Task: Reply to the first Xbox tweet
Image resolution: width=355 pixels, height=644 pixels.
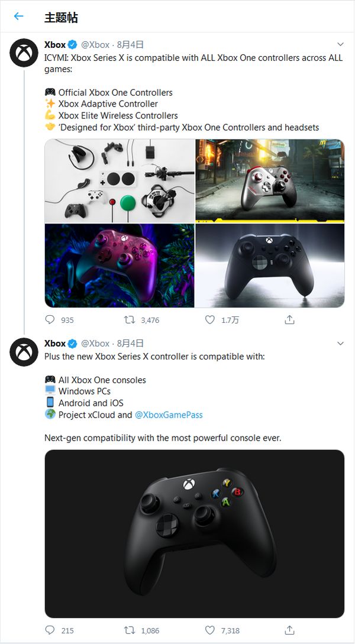Action: (50, 320)
